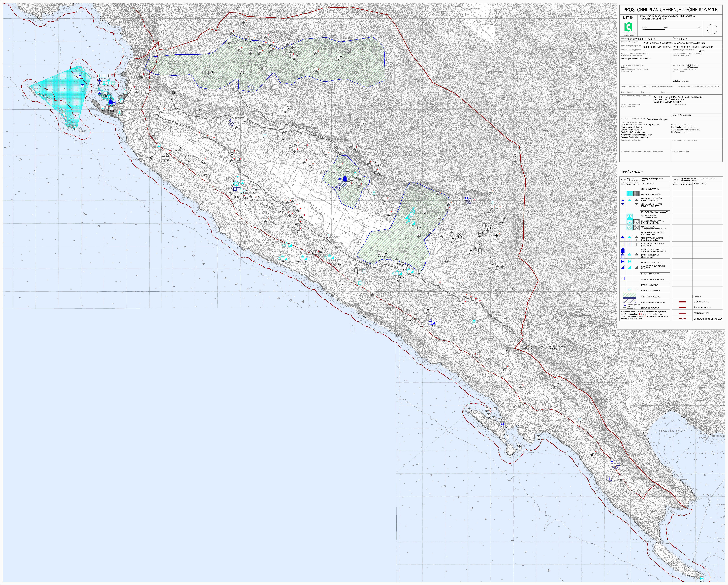Click grey half-filled industrial building legend symbol
Screen dimensions: 728x585
click(637, 267)
